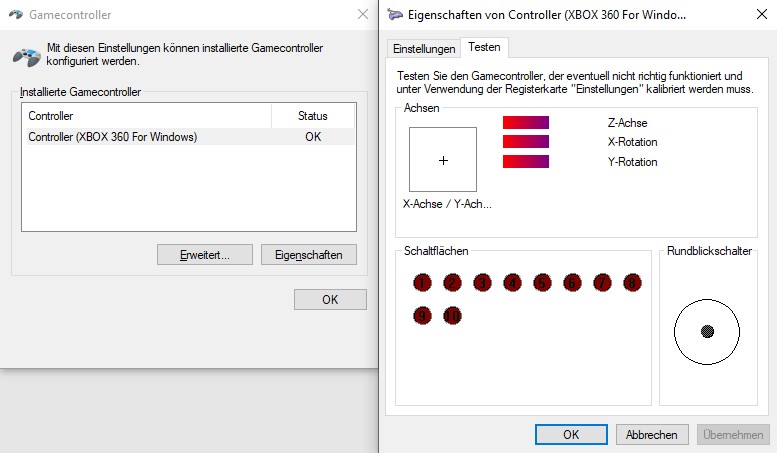Click the crosshair in the X-Achse/Y-Achse box

click(444, 160)
